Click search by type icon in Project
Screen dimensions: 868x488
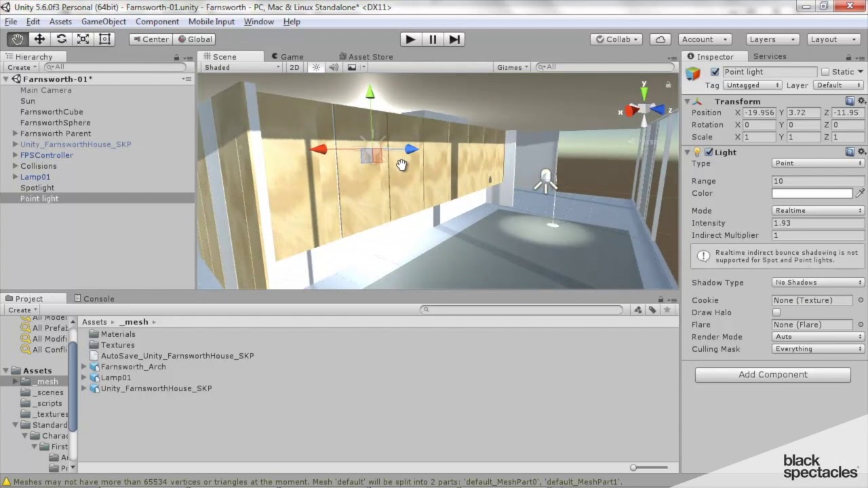coord(637,310)
